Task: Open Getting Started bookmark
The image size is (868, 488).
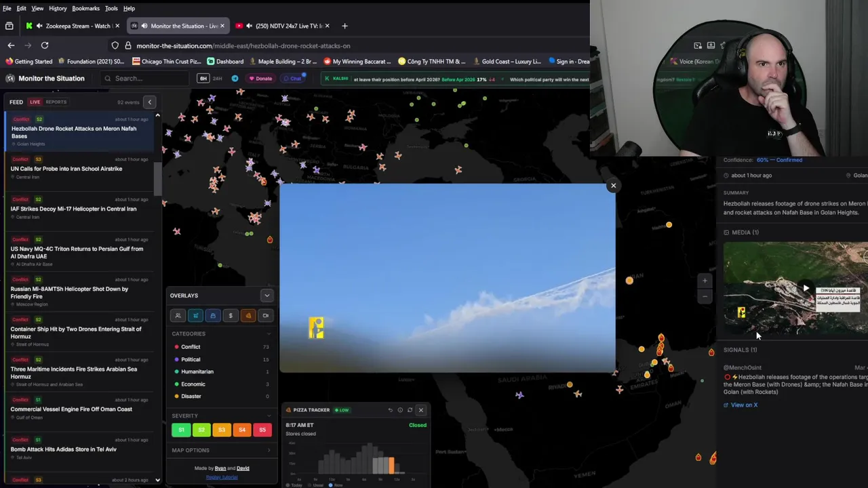Action: tap(28, 62)
